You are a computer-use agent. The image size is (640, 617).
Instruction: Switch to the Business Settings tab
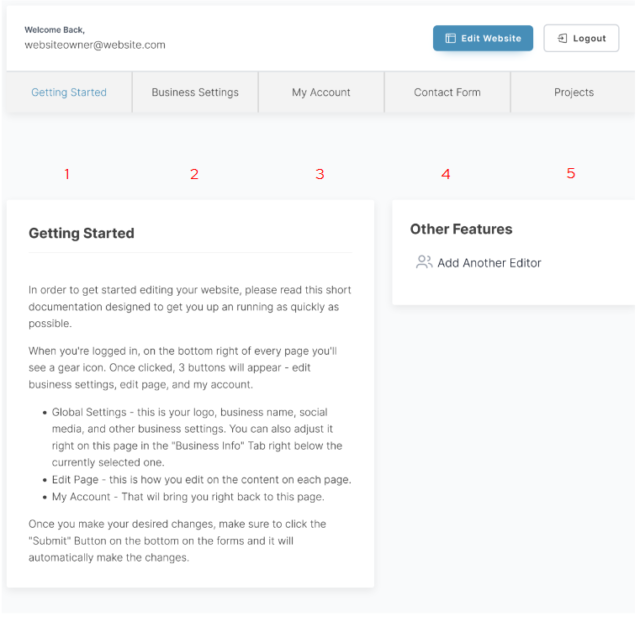[195, 92]
